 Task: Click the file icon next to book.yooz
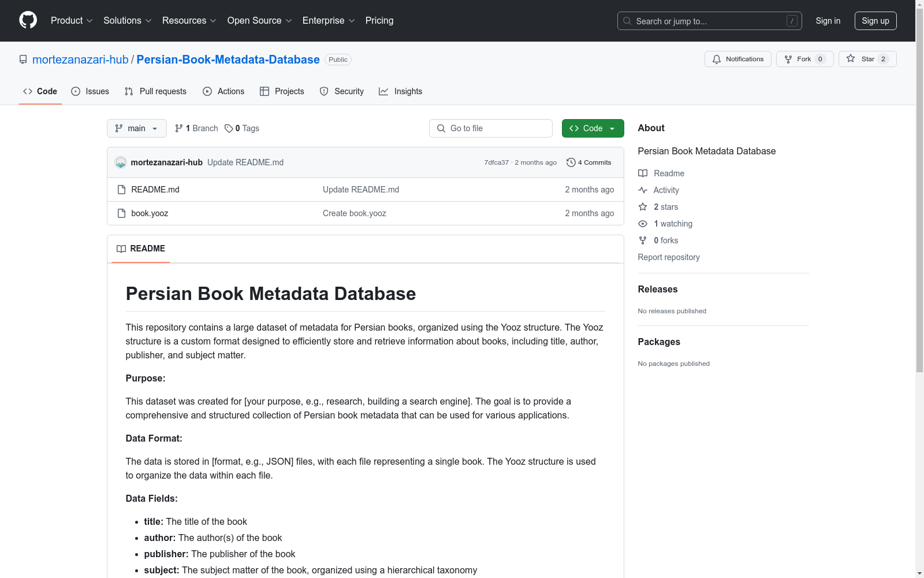click(x=121, y=213)
